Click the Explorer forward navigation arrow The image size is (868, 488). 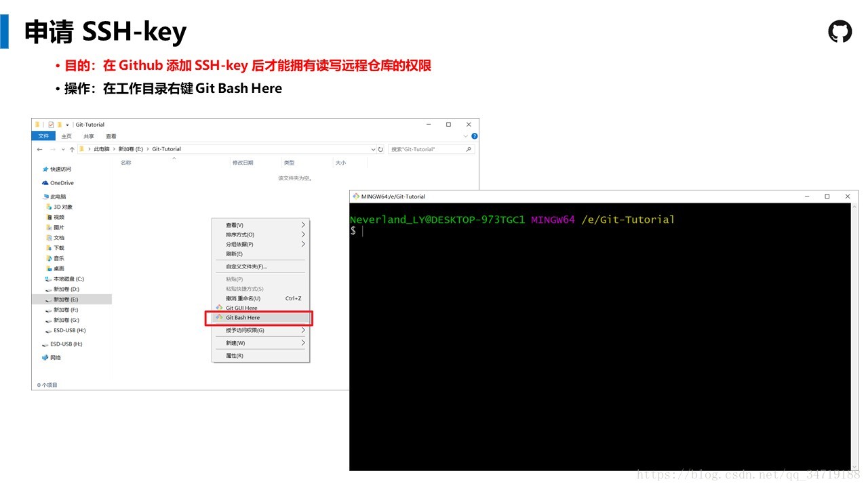point(52,149)
